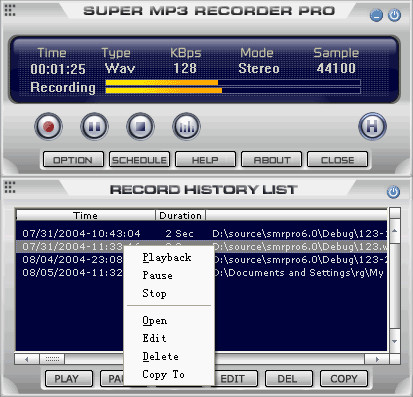Click the history panel dotted grip icon
The width and height of the screenshot is (413, 397).
click(10, 187)
